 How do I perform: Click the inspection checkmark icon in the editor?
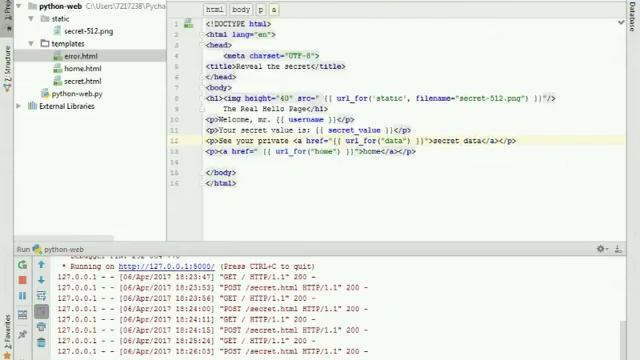(x=621, y=22)
